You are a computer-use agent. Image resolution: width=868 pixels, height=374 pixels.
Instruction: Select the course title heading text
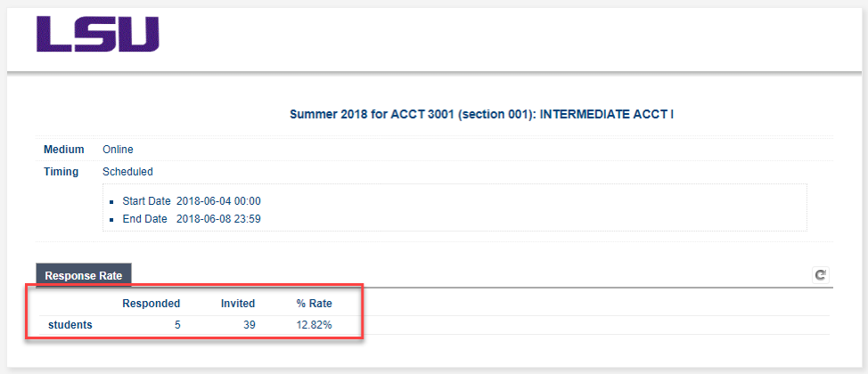[x=481, y=115]
